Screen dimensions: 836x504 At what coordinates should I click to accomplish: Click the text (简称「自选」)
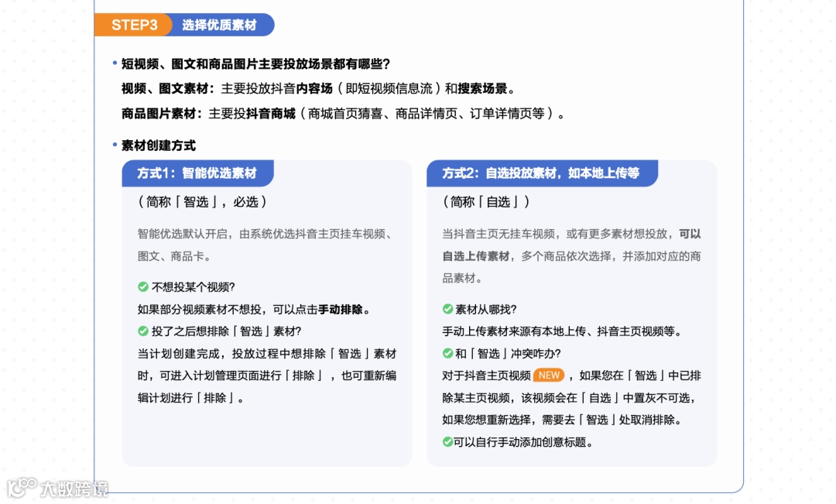pyautogui.click(x=485, y=201)
